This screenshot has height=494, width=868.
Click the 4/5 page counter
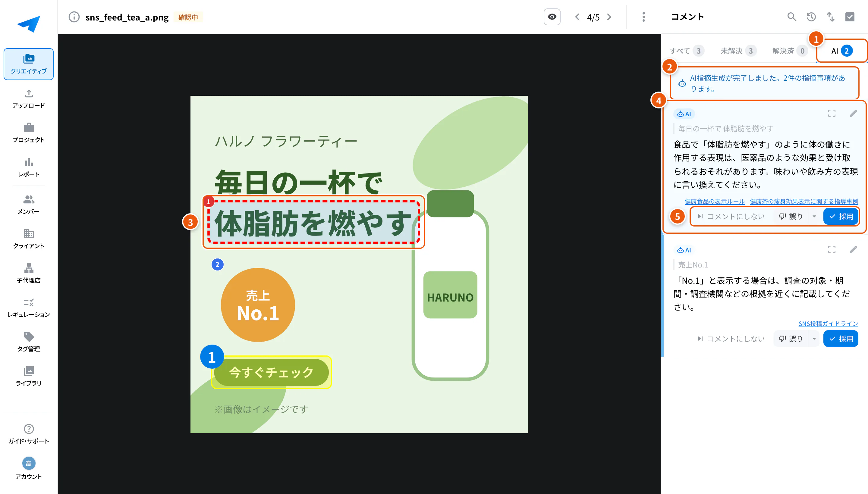(593, 17)
